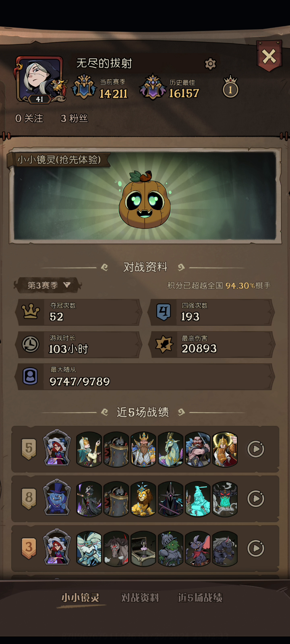Switch to the 对战资料 tab
This screenshot has height=644, width=290.
point(140,597)
